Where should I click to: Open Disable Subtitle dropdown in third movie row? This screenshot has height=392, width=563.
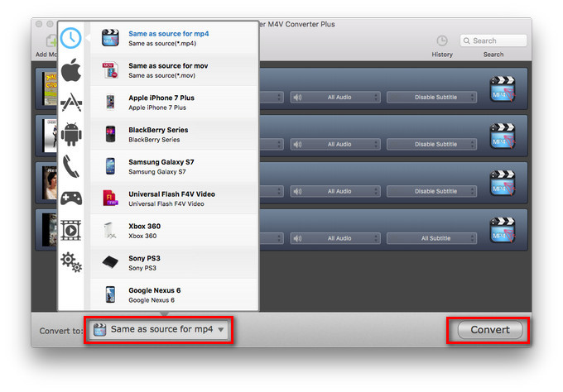pos(431,191)
